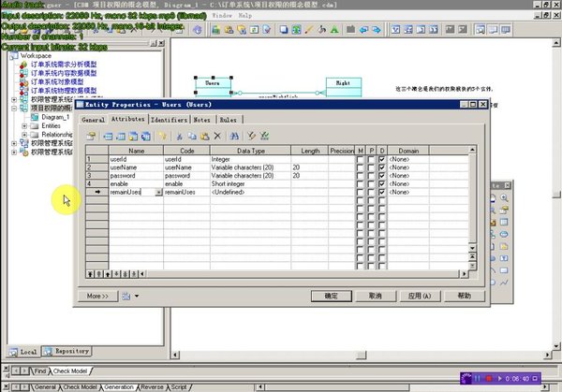Click the Customize Columns and Filter icon
Image resolution: width=562 pixels, height=392 pixels.
(x=252, y=136)
